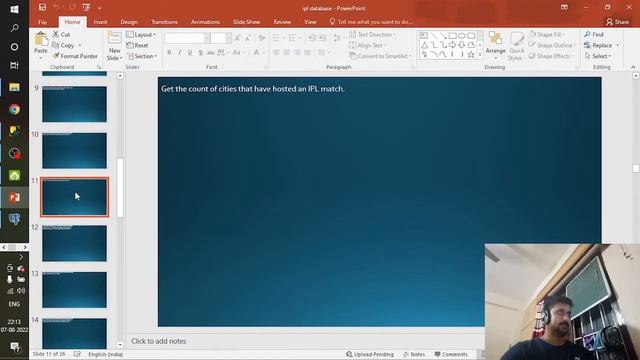Open the Select dropdown in Editing
Screen dimensions: 640x360
coord(598,56)
